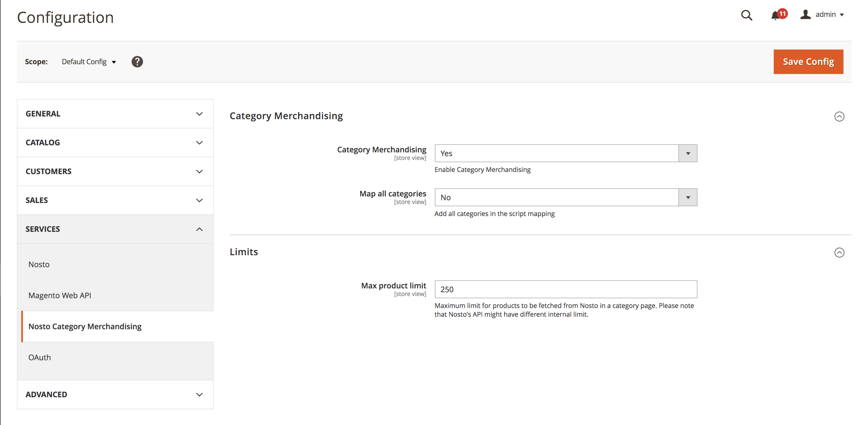Select the Magento Web API item
Image resolution: width=868 pixels, height=425 pixels.
pyautogui.click(x=60, y=296)
